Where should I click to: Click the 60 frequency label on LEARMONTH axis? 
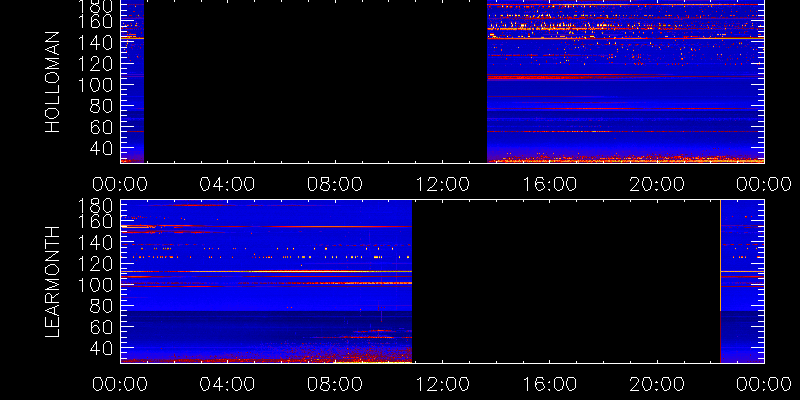104,328
